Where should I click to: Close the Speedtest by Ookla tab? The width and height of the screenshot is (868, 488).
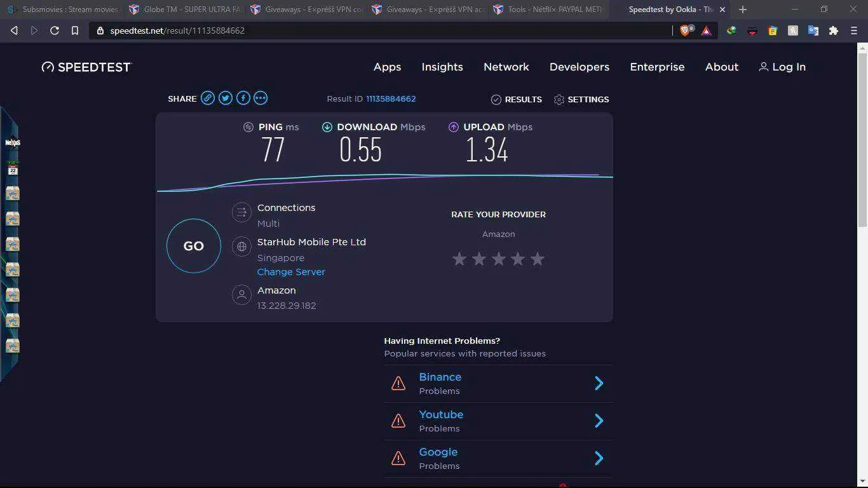[x=722, y=10]
